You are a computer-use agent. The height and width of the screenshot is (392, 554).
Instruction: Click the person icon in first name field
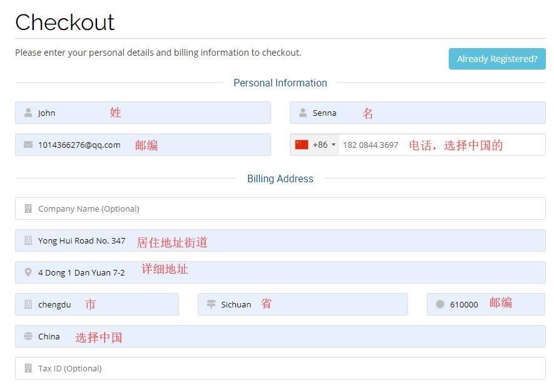tap(28, 113)
